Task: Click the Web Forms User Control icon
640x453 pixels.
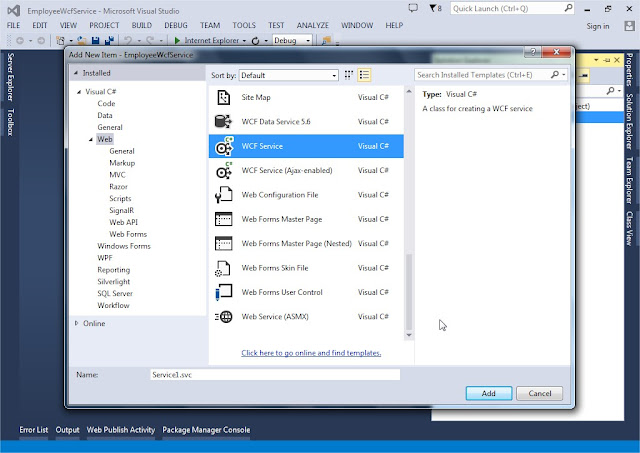Action: (223, 292)
